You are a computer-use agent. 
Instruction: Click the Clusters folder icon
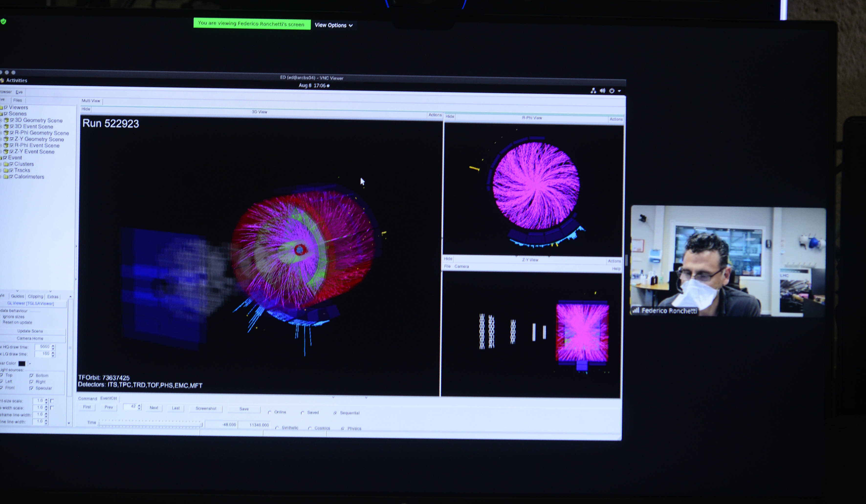click(x=6, y=164)
